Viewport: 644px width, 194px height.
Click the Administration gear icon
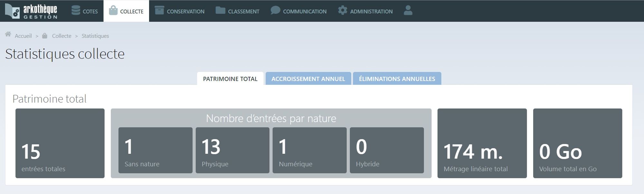[343, 10]
